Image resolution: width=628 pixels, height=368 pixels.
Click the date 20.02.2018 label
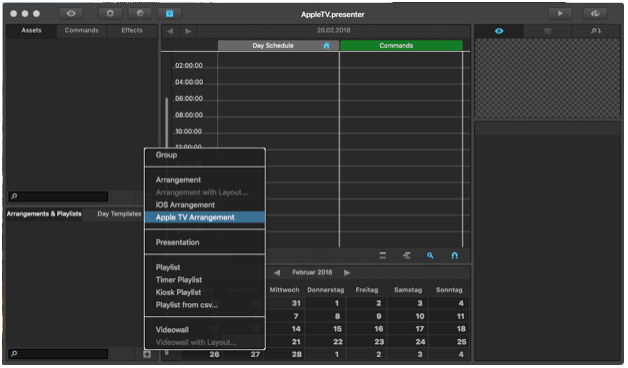(x=334, y=30)
